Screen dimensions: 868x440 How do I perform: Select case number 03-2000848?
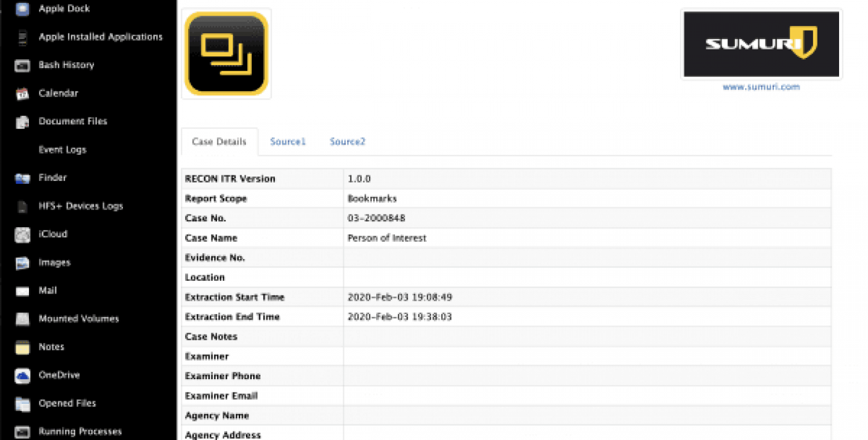point(377,218)
